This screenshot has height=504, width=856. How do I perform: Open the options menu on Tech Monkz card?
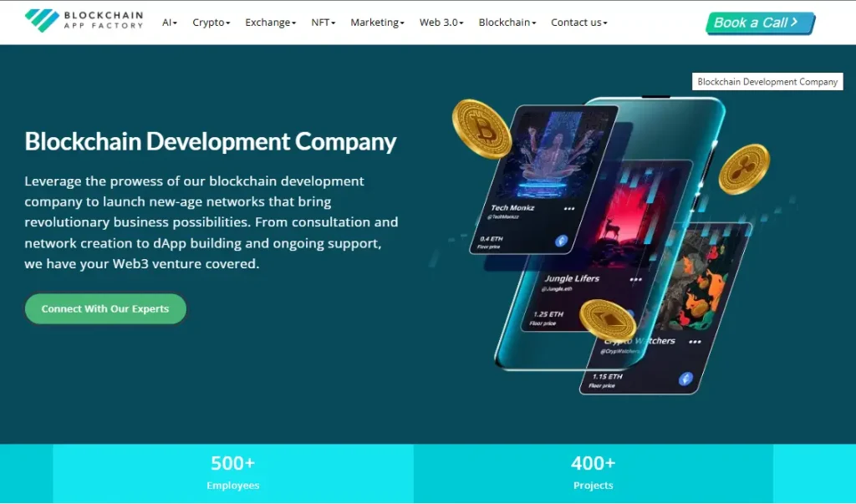point(568,206)
